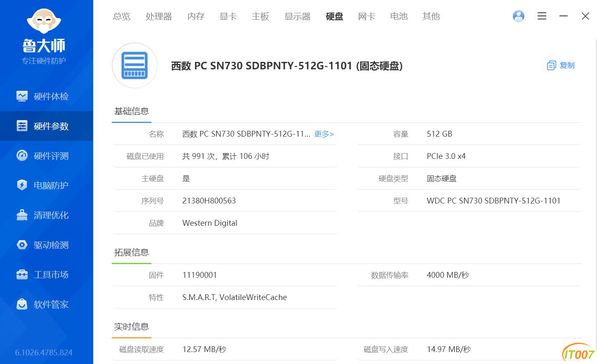The width and height of the screenshot is (597, 364).
Task: Switch to the 总览 tab
Action: [x=122, y=17]
